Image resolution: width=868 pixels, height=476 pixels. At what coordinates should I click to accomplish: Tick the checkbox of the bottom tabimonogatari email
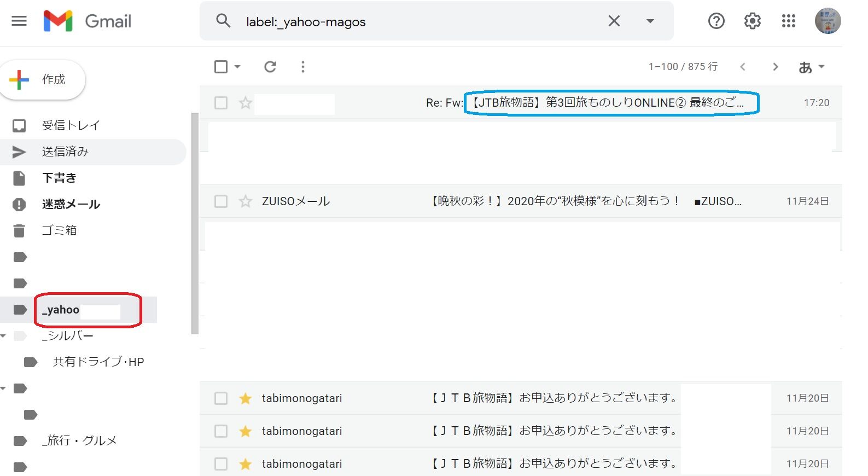pyautogui.click(x=221, y=464)
